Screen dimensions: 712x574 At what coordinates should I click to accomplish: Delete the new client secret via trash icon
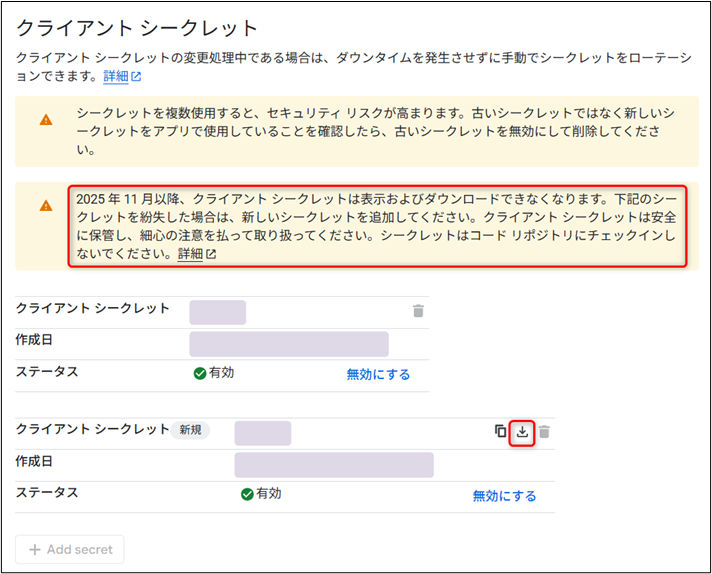point(544,431)
